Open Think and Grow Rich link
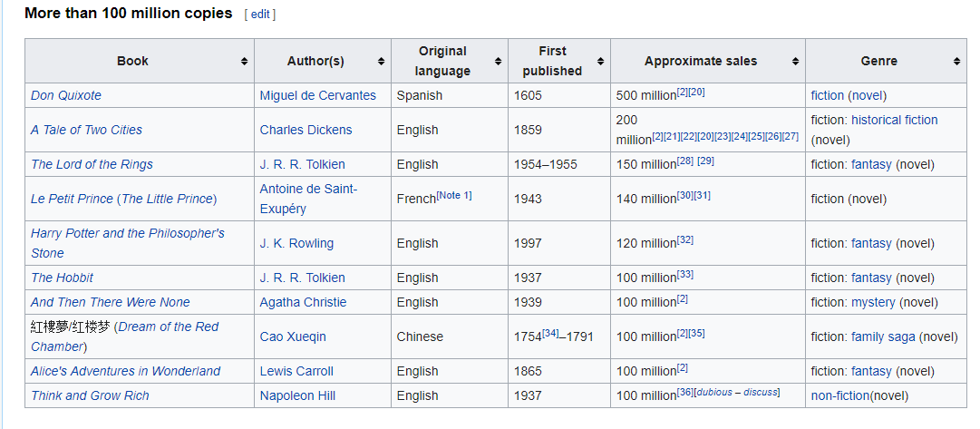The width and height of the screenshot is (980, 429). tap(90, 395)
